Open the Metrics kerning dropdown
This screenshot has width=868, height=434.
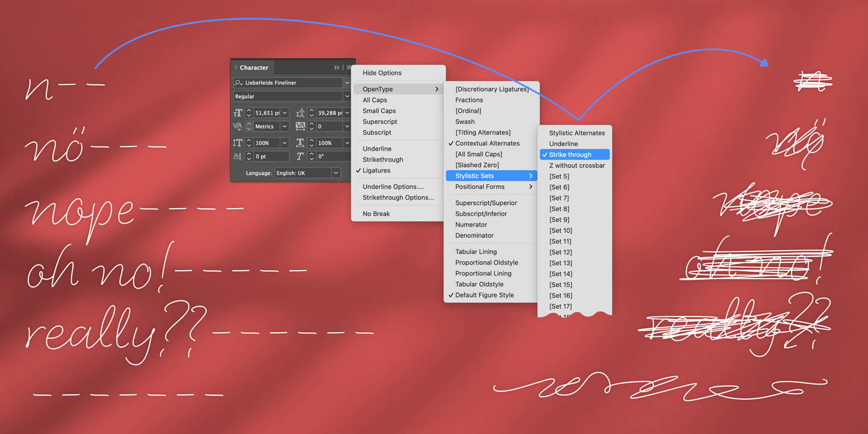(285, 127)
